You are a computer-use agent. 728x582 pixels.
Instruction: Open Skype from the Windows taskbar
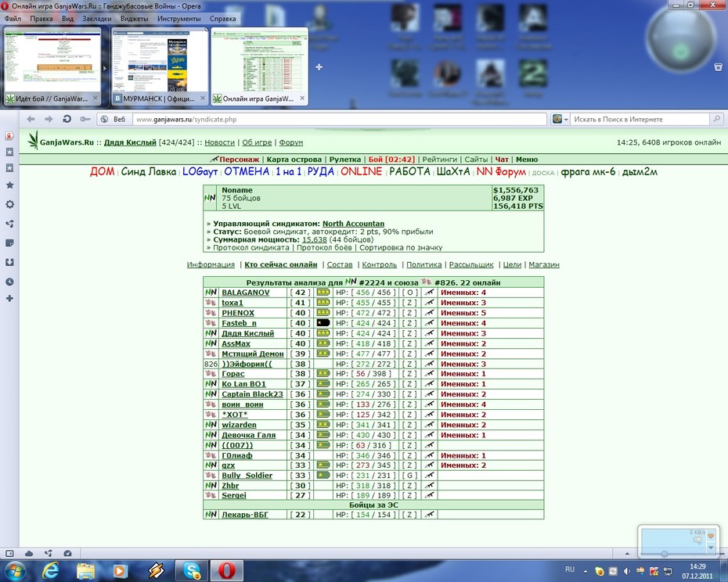click(x=192, y=570)
